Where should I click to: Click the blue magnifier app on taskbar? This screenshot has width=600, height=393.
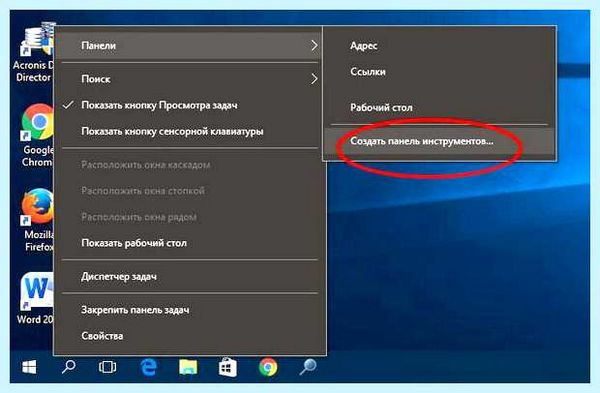coord(308,367)
